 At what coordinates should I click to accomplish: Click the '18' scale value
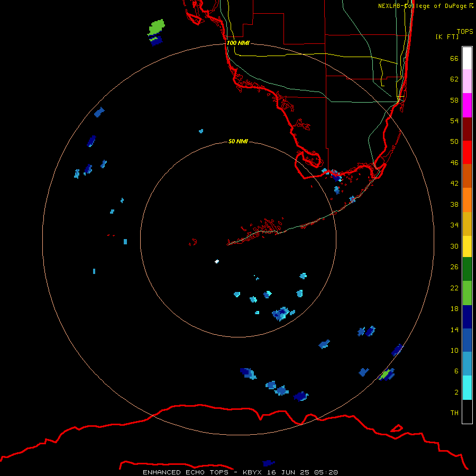point(454,309)
